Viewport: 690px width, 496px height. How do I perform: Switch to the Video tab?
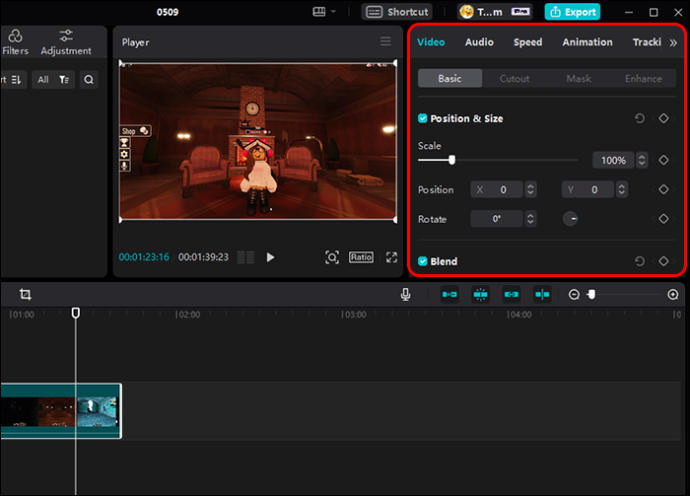pyautogui.click(x=431, y=42)
